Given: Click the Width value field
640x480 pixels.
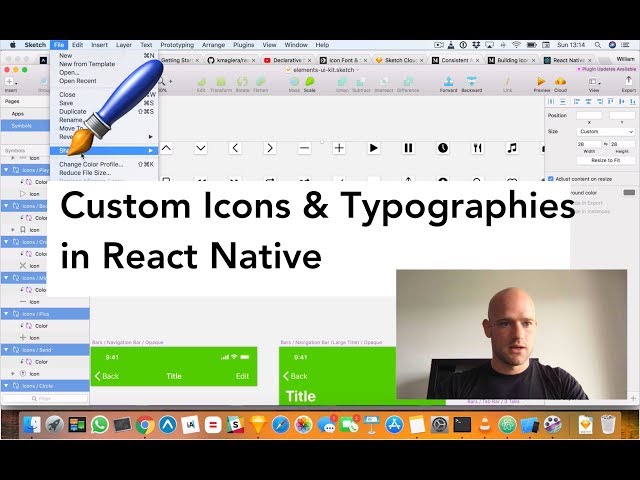Looking at the screenshot, I should tap(589, 144).
